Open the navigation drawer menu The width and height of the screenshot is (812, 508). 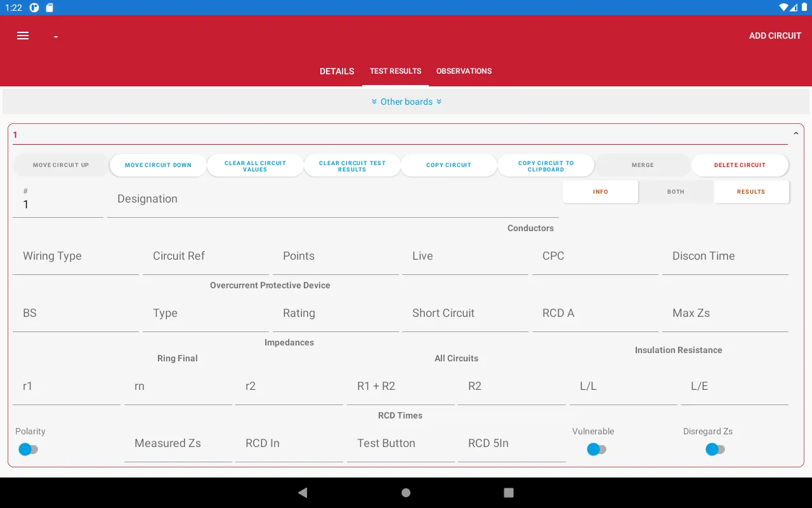23,36
